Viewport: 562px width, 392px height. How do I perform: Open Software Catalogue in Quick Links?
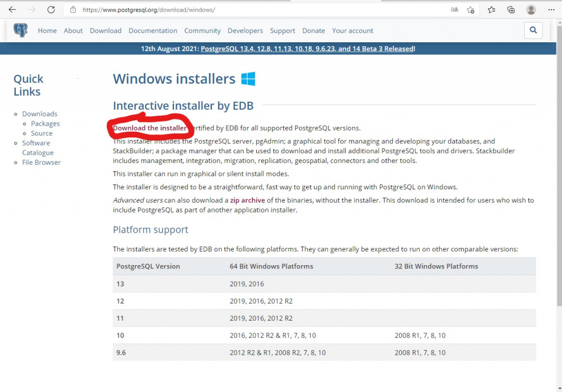point(38,148)
